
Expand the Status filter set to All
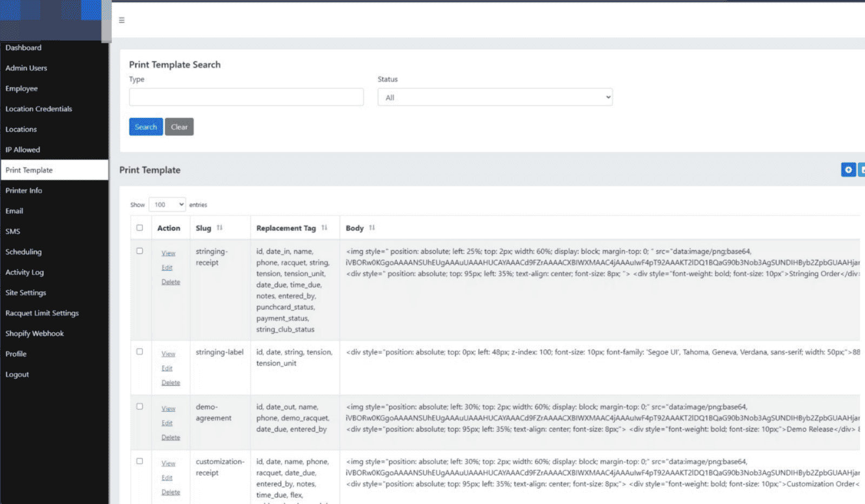pos(494,97)
